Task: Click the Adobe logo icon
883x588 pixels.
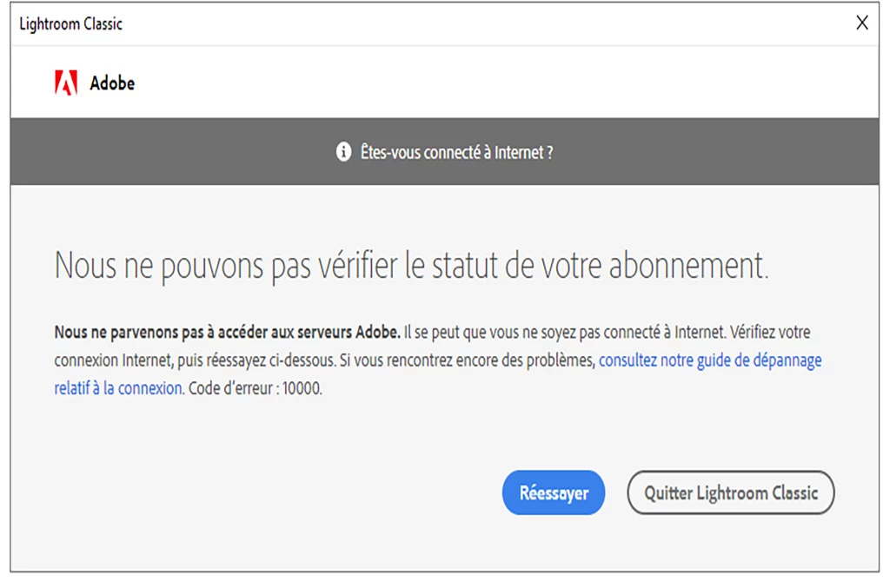Action: (x=66, y=83)
